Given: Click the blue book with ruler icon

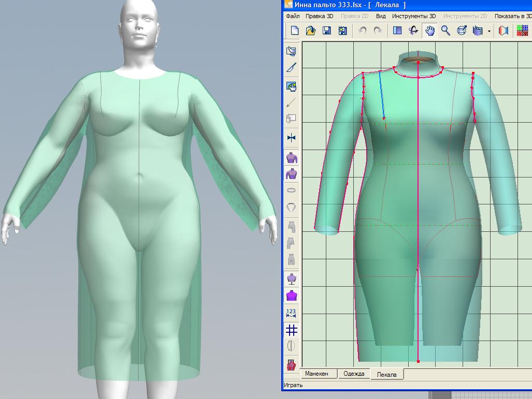Looking at the screenshot, I should (478, 31).
